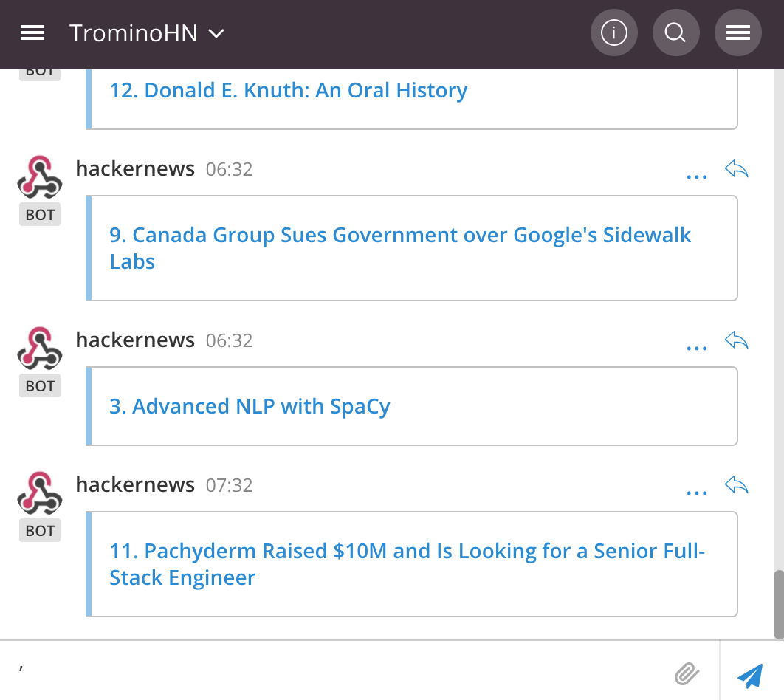Open the right-side main menu
784x700 pixels.
(737, 33)
